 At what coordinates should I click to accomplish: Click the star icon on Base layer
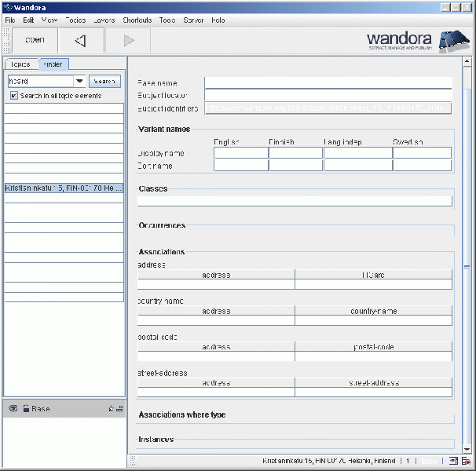pos(111,409)
